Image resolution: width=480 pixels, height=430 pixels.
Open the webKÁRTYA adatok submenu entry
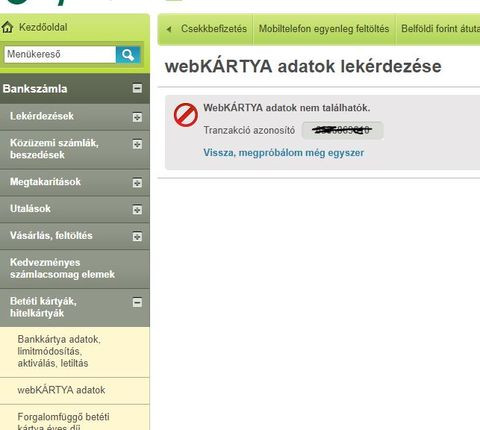tap(61, 390)
